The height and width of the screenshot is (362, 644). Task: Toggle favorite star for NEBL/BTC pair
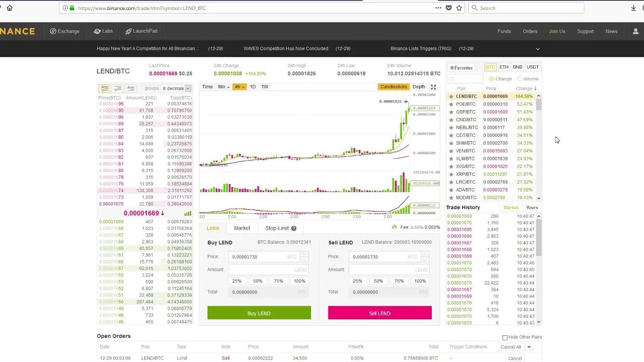coord(451,128)
